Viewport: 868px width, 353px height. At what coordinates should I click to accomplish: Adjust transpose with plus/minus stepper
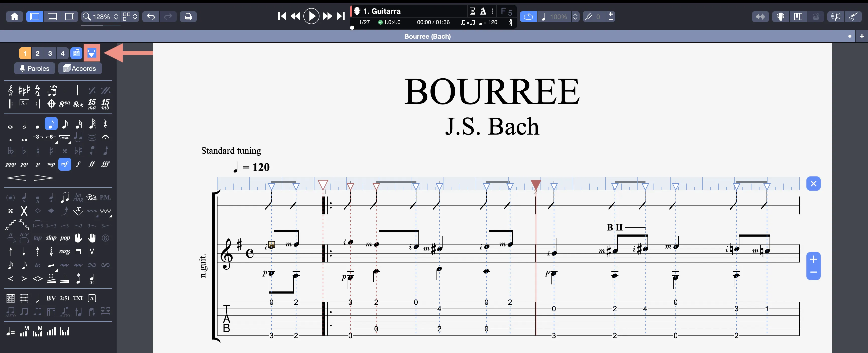coord(611,17)
